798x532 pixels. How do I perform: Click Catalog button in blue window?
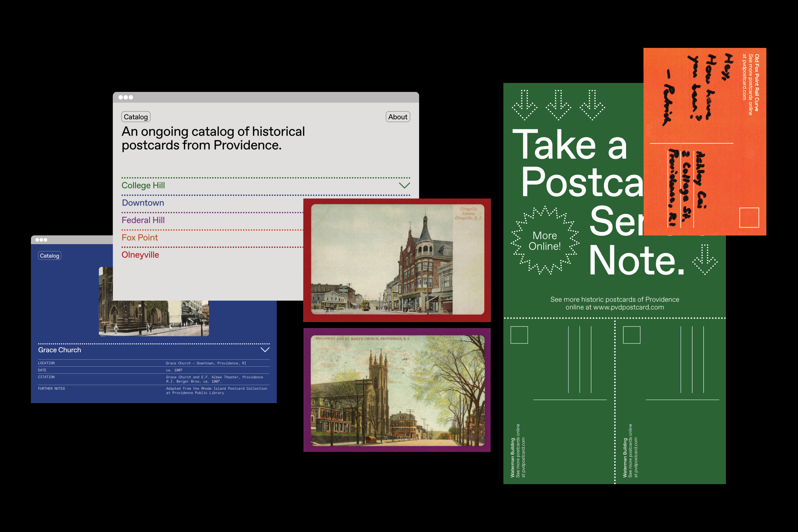(x=49, y=256)
